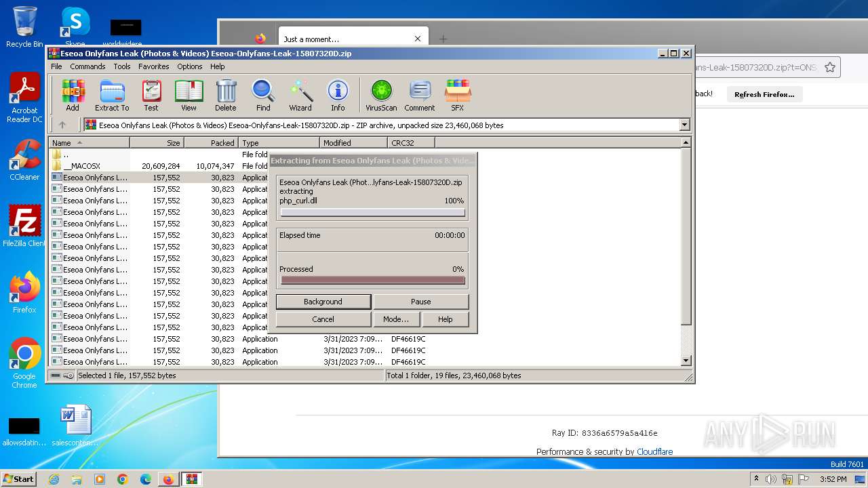Open the File menu
This screenshot has height=488, width=868.
pos(56,66)
